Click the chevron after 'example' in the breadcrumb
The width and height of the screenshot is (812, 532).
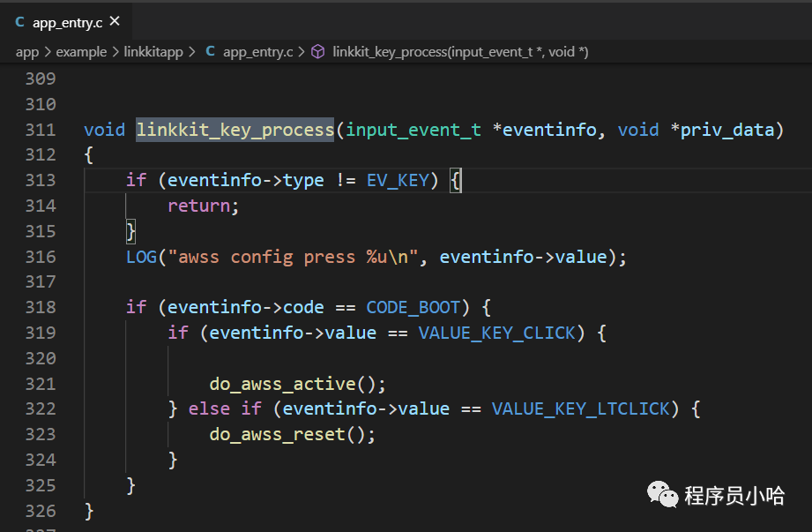click(x=115, y=52)
